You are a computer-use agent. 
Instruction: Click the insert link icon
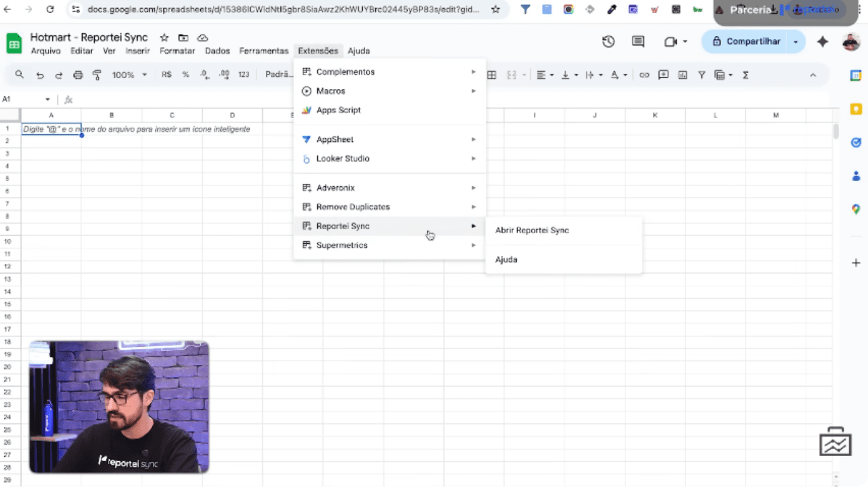pyautogui.click(x=644, y=75)
